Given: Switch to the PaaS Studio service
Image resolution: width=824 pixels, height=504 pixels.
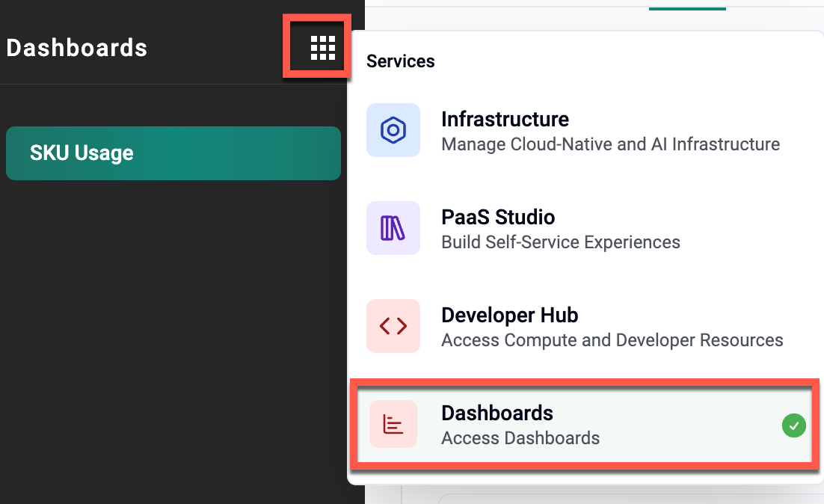Looking at the screenshot, I should tap(498, 218).
